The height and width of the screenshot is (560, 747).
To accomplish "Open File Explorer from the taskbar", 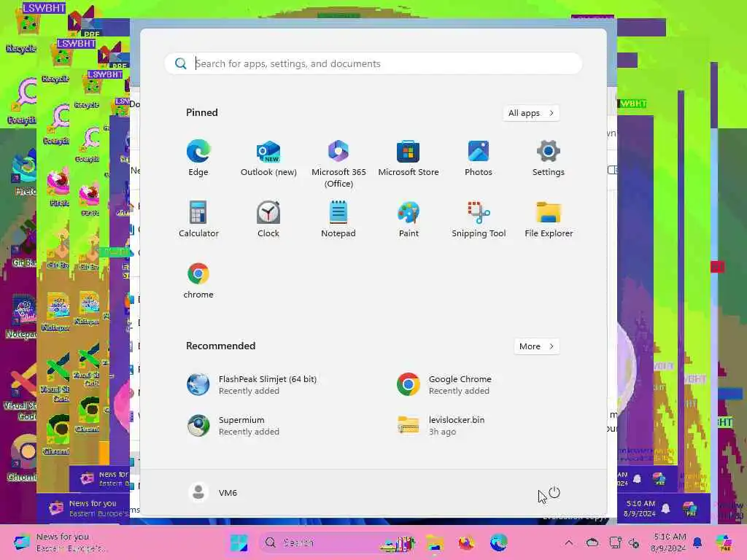I will tap(435, 542).
